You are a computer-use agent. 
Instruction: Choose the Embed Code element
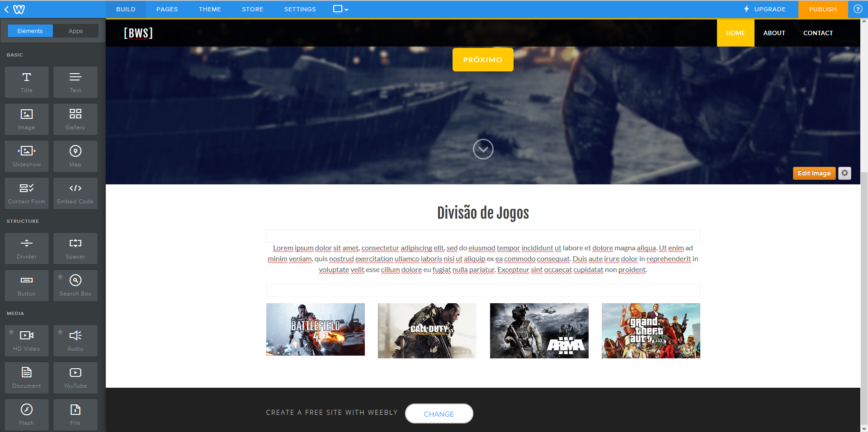[75, 193]
